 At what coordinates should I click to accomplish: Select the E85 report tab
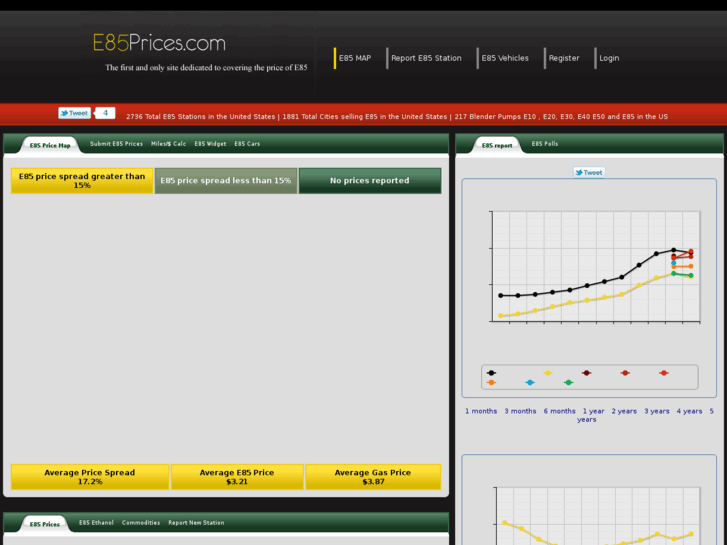click(497, 145)
